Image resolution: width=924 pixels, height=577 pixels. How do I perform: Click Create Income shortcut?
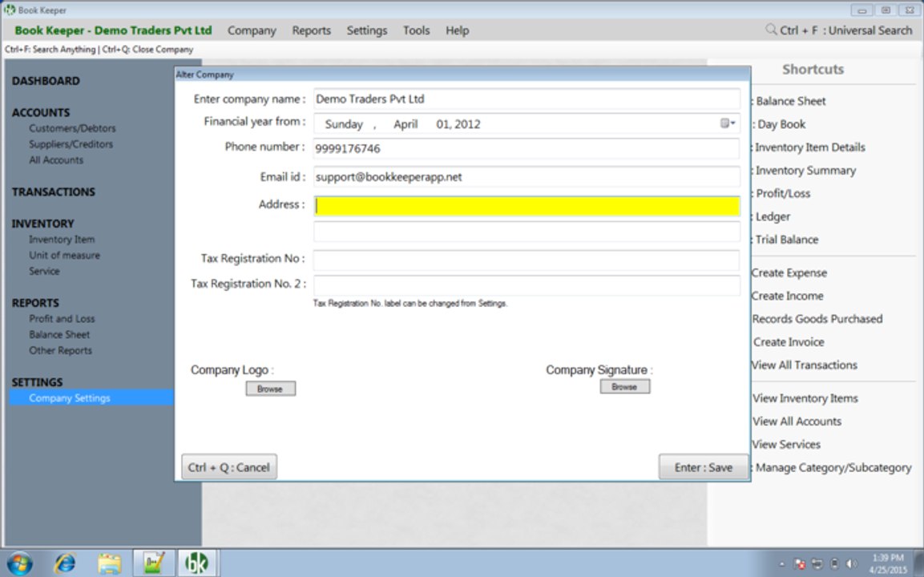(x=787, y=296)
